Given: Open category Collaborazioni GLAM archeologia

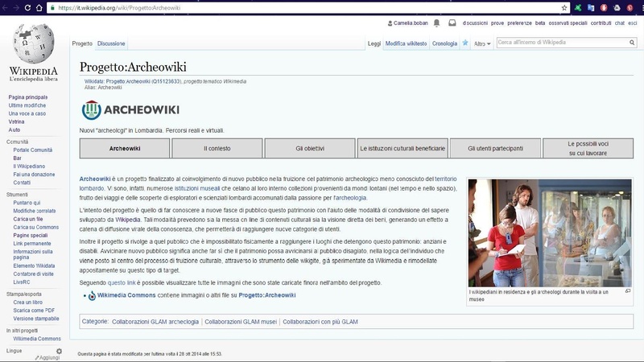Looking at the screenshot, I should click(155, 322).
